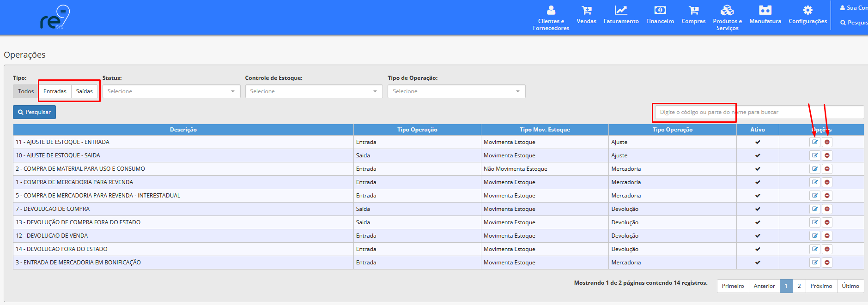This screenshot has height=305, width=868.
Task: Edit operation 7 Devolucao de Compra
Action: [815, 209]
